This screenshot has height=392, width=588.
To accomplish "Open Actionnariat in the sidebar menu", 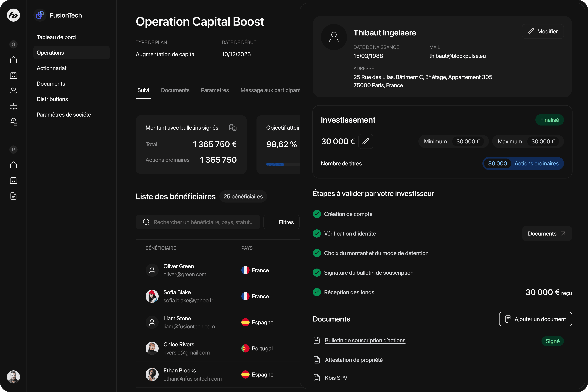I will (52, 68).
